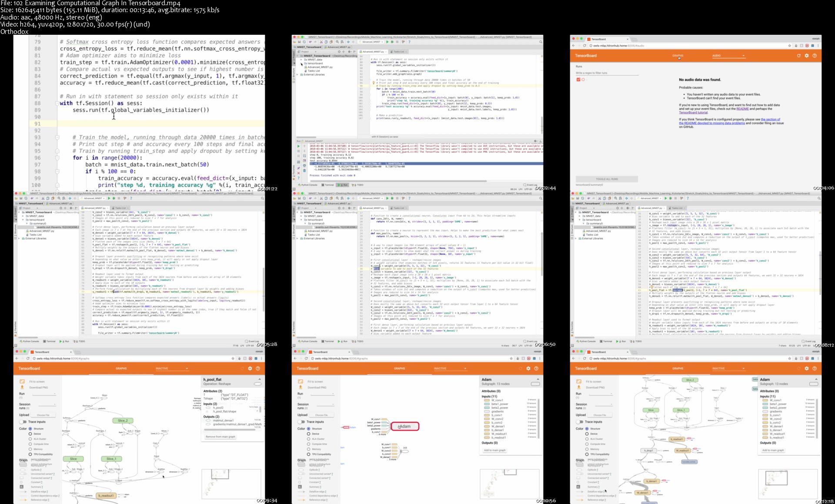Click Download PNG icon in 00:09:34 frame
Image resolution: width=835 pixels, height=504 pixels.
[22, 387]
